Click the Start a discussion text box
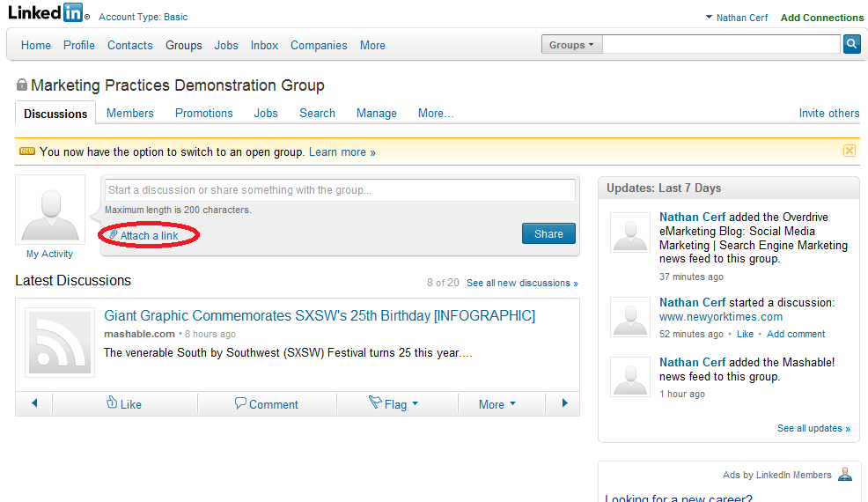Screen dimensions: 868x502 (x=340, y=190)
